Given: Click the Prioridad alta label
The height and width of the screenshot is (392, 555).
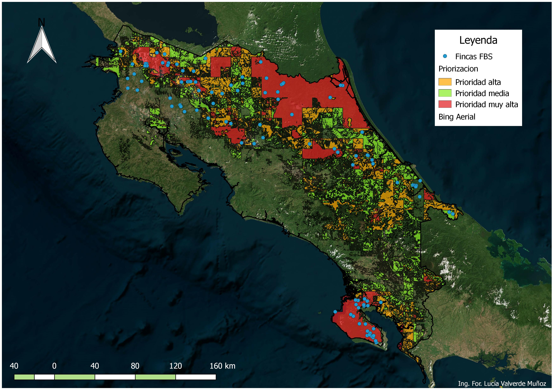Looking at the screenshot, I should pos(478,82).
